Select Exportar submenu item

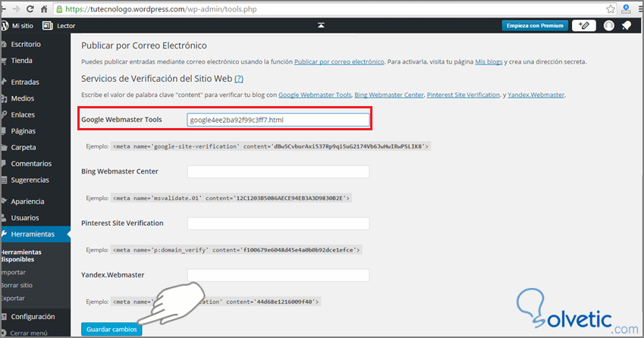click(x=13, y=298)
